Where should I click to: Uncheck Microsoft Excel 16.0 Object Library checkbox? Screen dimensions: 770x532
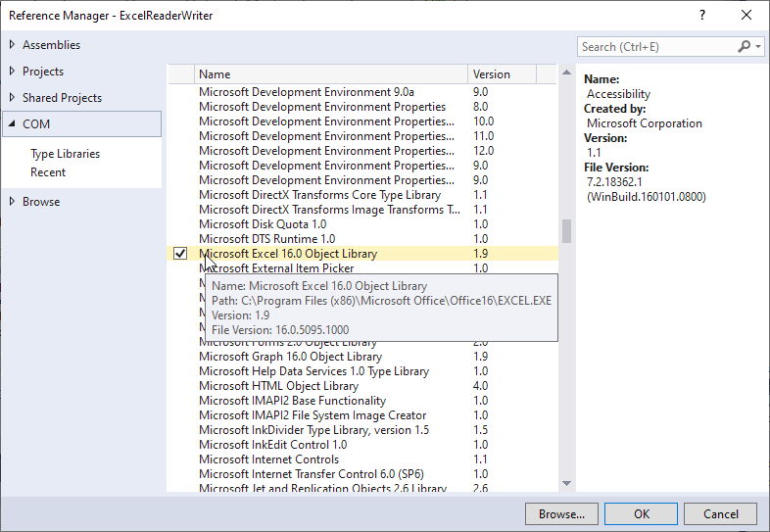180,254
